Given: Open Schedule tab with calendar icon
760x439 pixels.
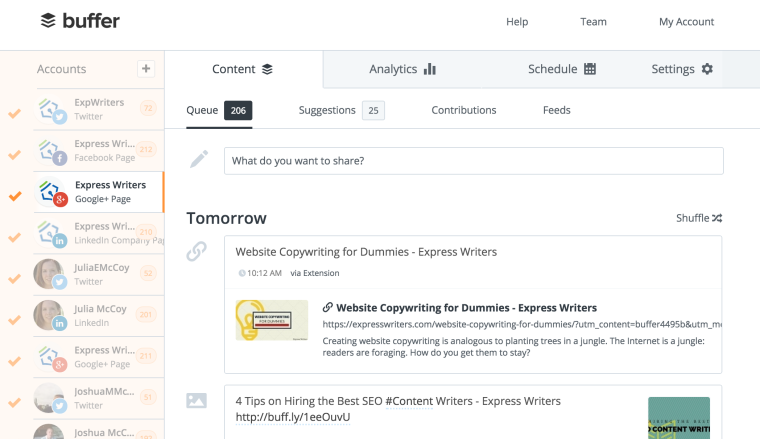Looking at the screenshot, I should 561,69.
